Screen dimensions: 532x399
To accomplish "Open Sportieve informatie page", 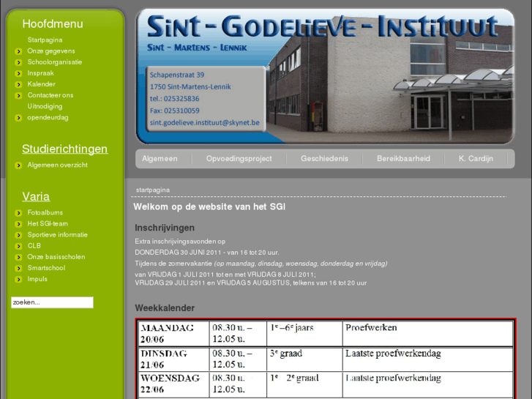I will click(x=57, y=235).
